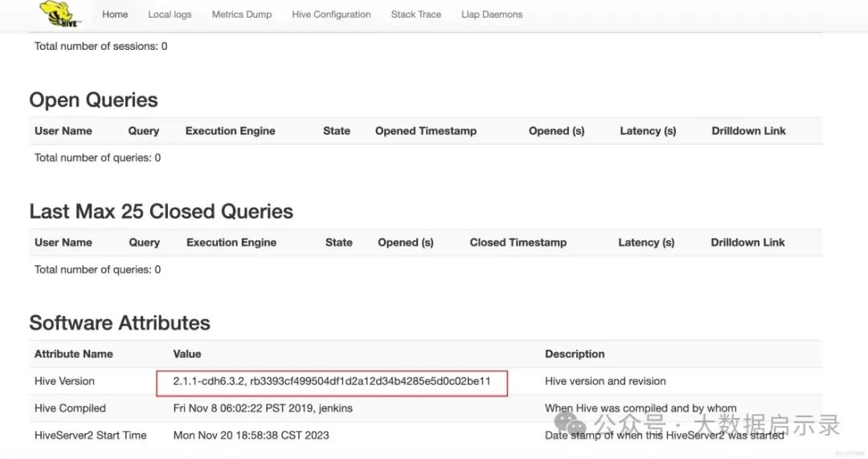Click the Hive bee logo
This screenshot has height=459, width=868.
click(x=60, y=14)
